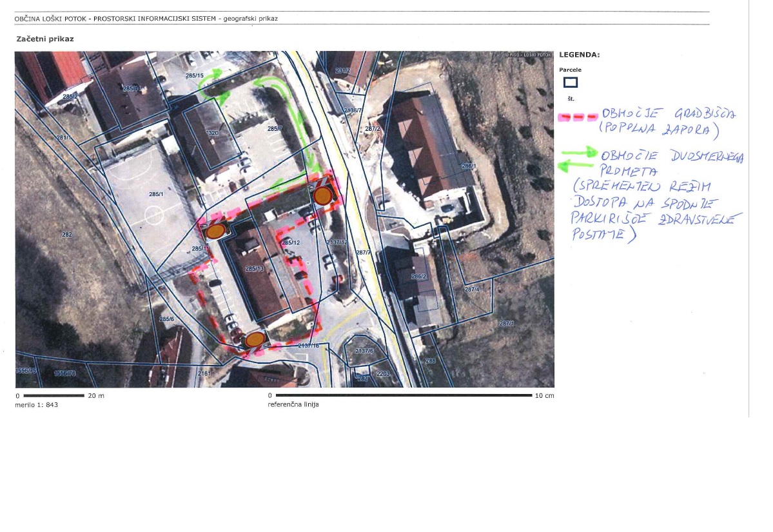Image resolution: width=773 pixels, height=532 pixels.
Task: Click the northeast road closure sign below 285/7
Action: [323, 195]
